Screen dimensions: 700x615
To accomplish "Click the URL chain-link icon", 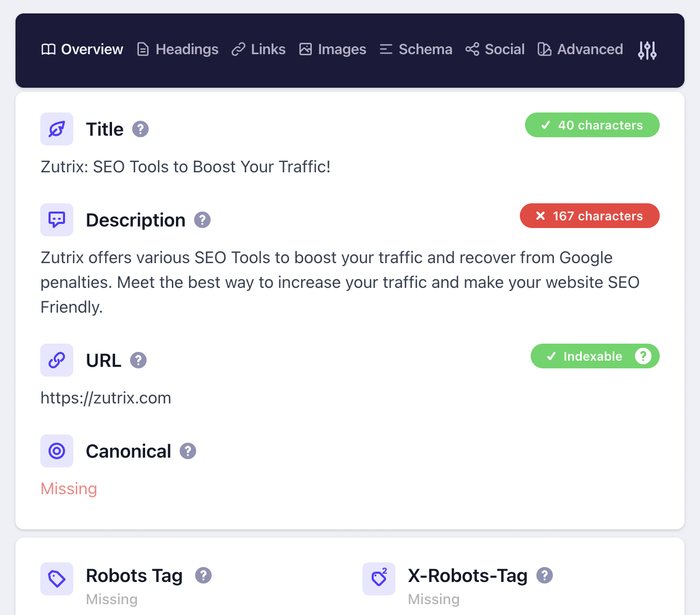I will tap(57, 360).
